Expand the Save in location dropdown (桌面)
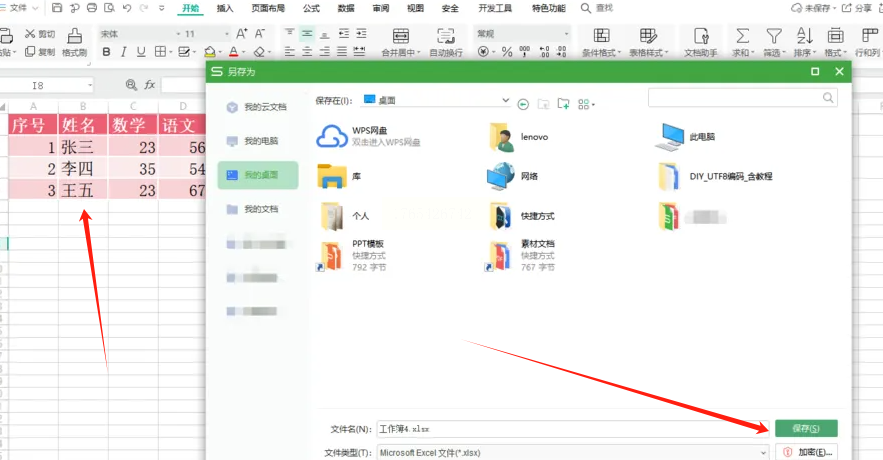Viewport: 883px width, 460px height. 505,100
